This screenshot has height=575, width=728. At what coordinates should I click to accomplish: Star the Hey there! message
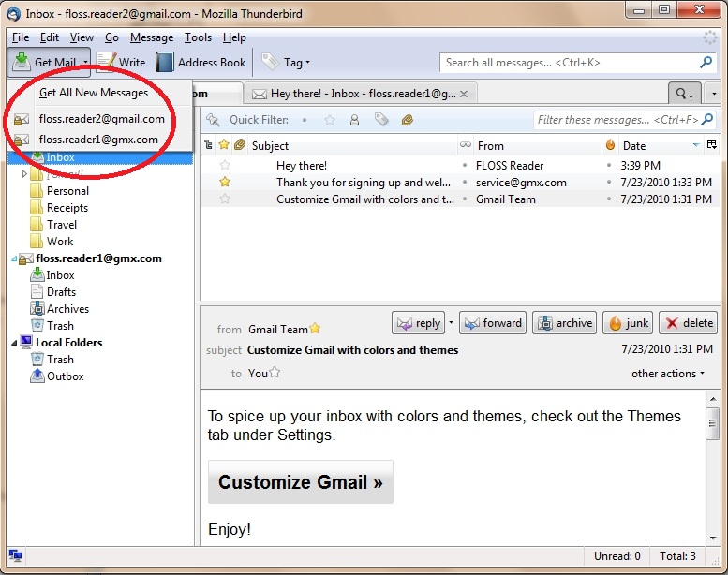tap(225, 165)
